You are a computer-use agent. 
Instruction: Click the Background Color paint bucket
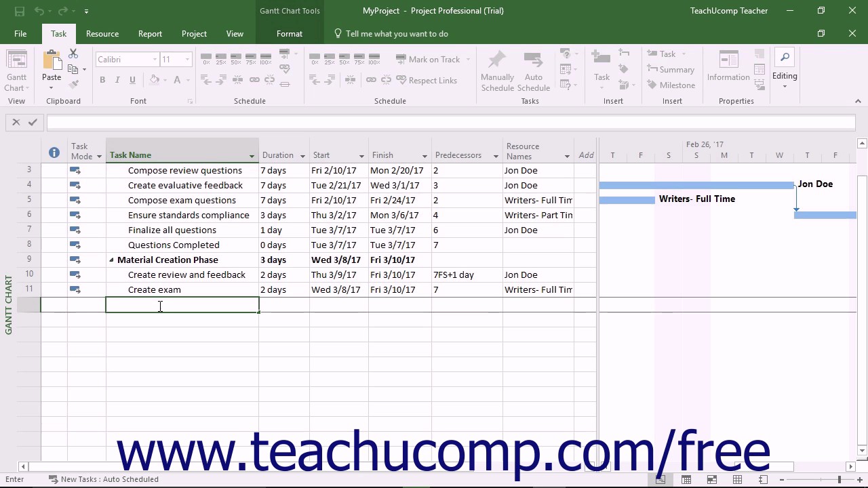[155, 80]
